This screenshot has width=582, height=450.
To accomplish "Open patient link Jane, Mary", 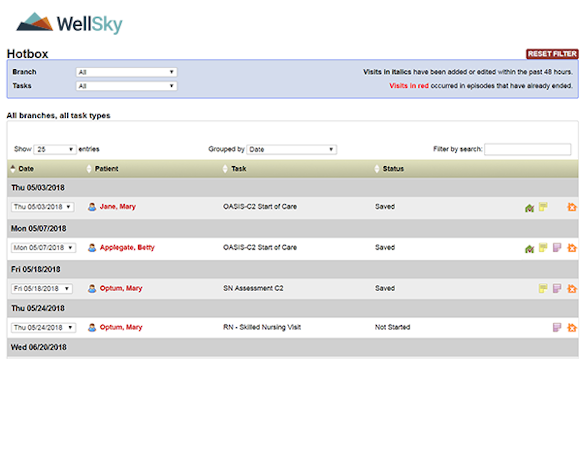I will [118, 207].
